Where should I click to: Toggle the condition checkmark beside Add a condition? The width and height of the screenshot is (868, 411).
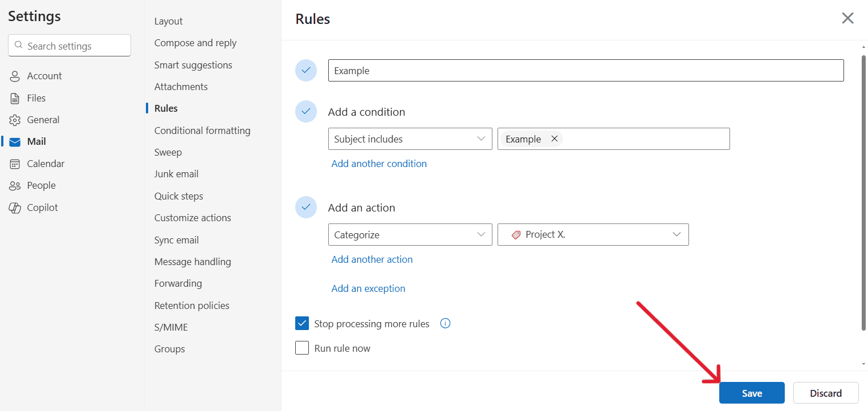coord(306,111)
